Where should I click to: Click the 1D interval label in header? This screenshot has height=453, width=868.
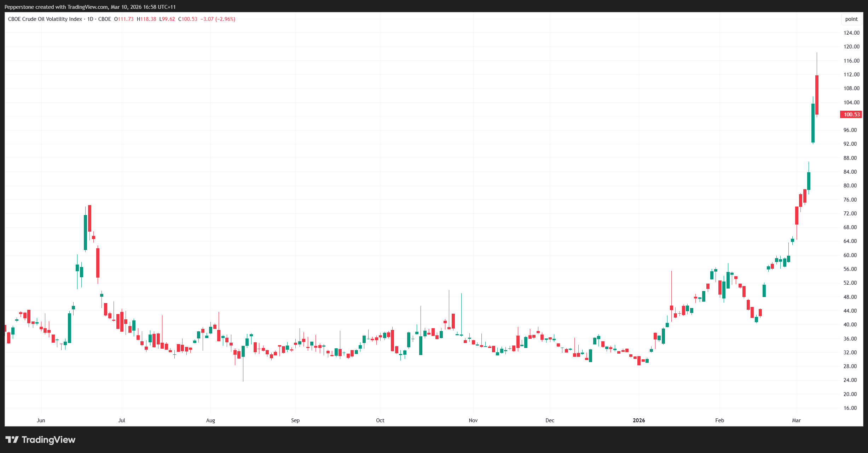90,19
